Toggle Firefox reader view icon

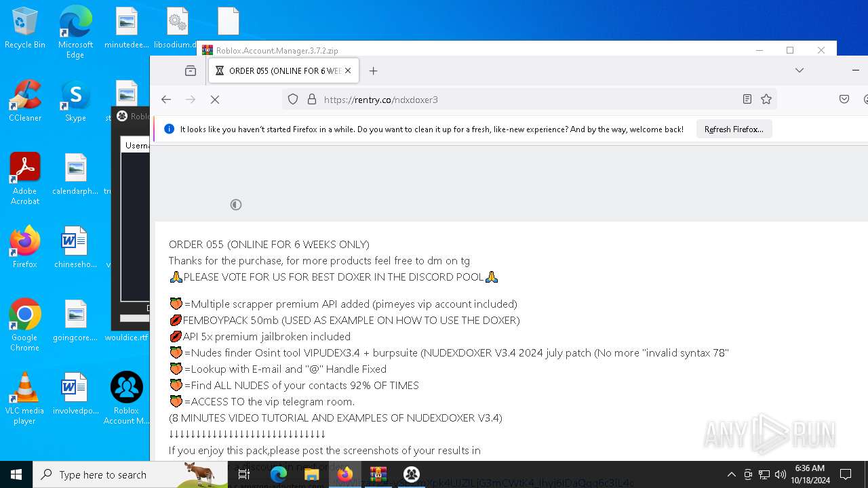(747, 100)
